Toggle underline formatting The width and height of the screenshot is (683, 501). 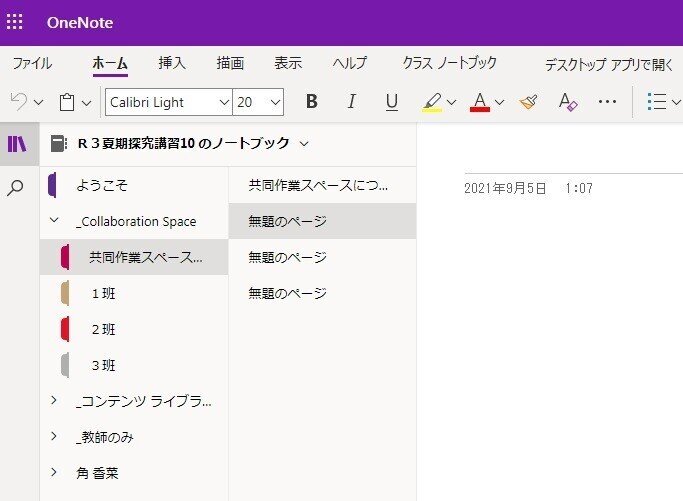392,102
